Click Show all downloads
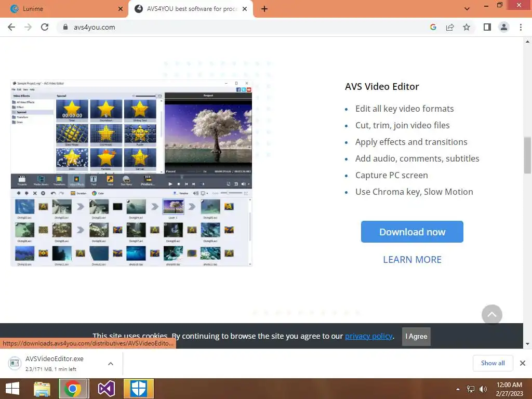532x399 pixels. (x=493, y=363)
